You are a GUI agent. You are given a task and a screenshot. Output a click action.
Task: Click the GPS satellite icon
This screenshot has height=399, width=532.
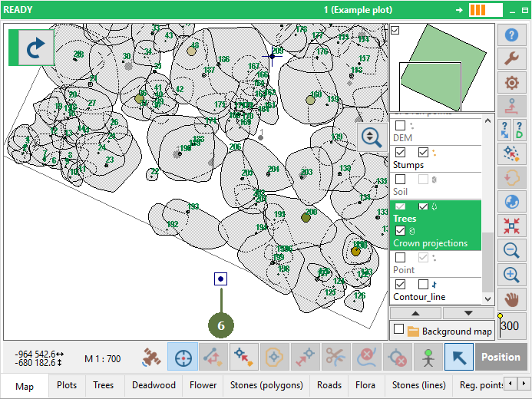(151, 357)
